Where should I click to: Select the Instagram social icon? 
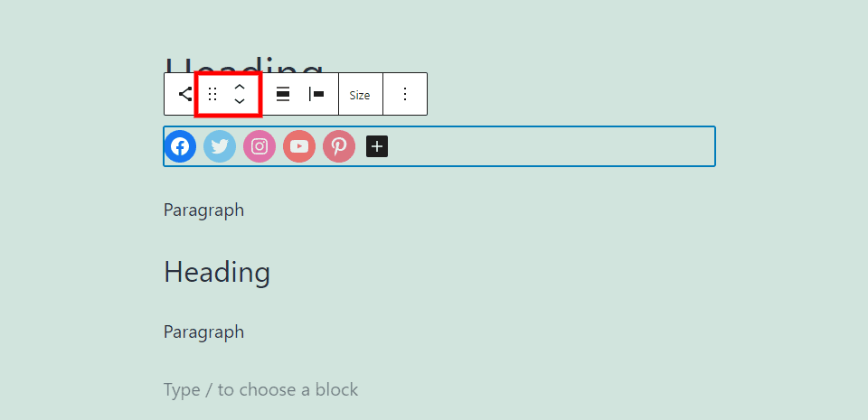[x=259, y=146]
